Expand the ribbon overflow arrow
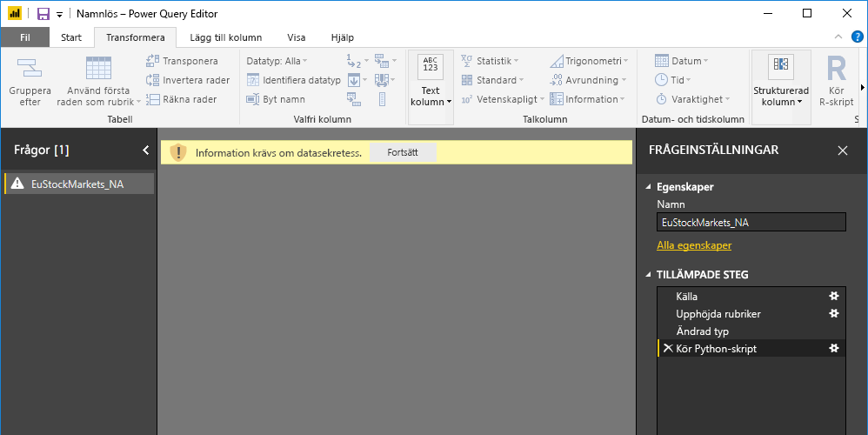The width and height of the screenshot is (868, 435). click(x=863, y=88)
